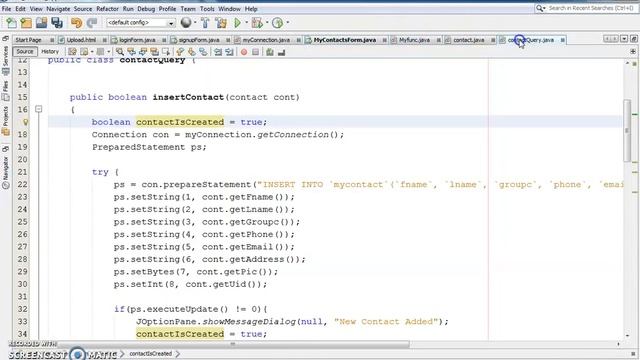Click the Find Next Occurrence icon
Screen dimensions: 640x360
click(142, 52)
